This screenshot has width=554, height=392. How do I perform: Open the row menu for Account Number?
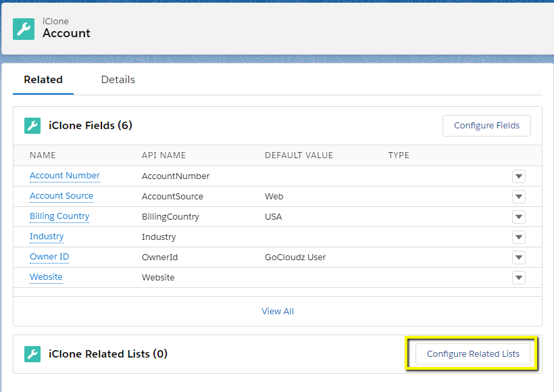click(x=519, y=176)
